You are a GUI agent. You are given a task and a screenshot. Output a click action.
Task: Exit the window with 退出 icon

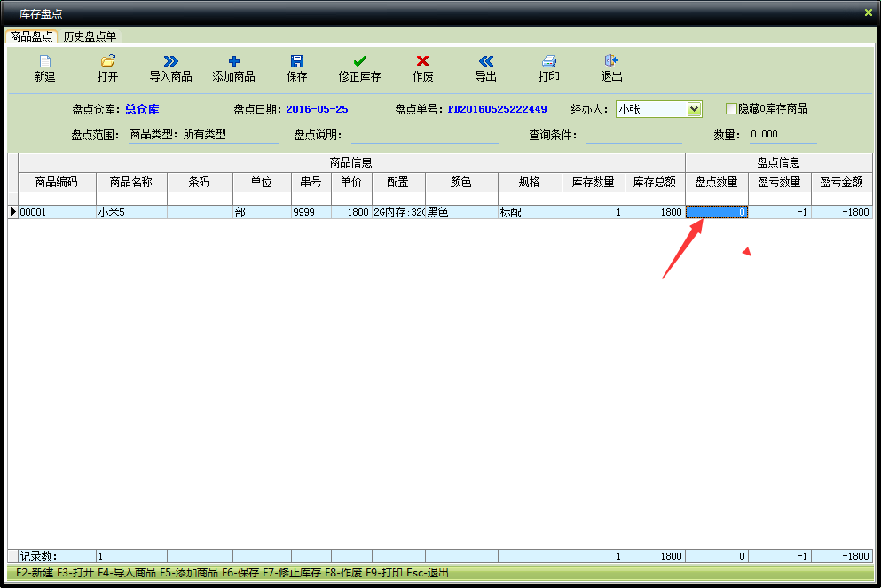pyautogui.click(x=612, y=60)
